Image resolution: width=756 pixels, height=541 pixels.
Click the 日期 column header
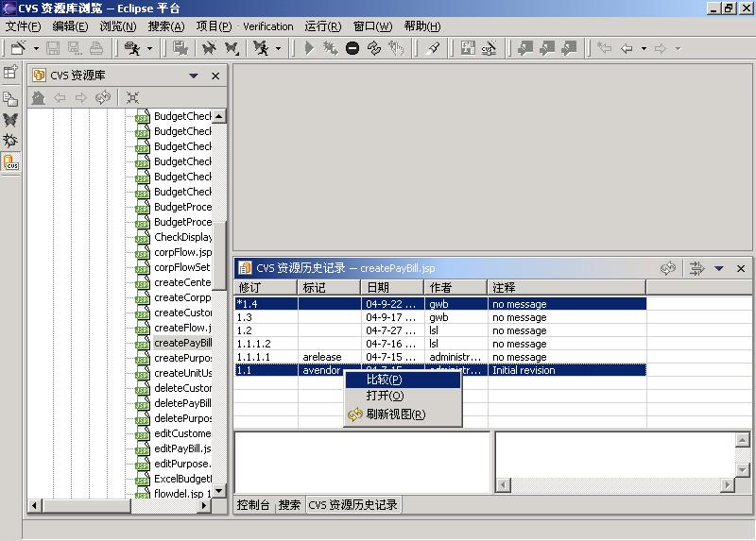(392, 288)
